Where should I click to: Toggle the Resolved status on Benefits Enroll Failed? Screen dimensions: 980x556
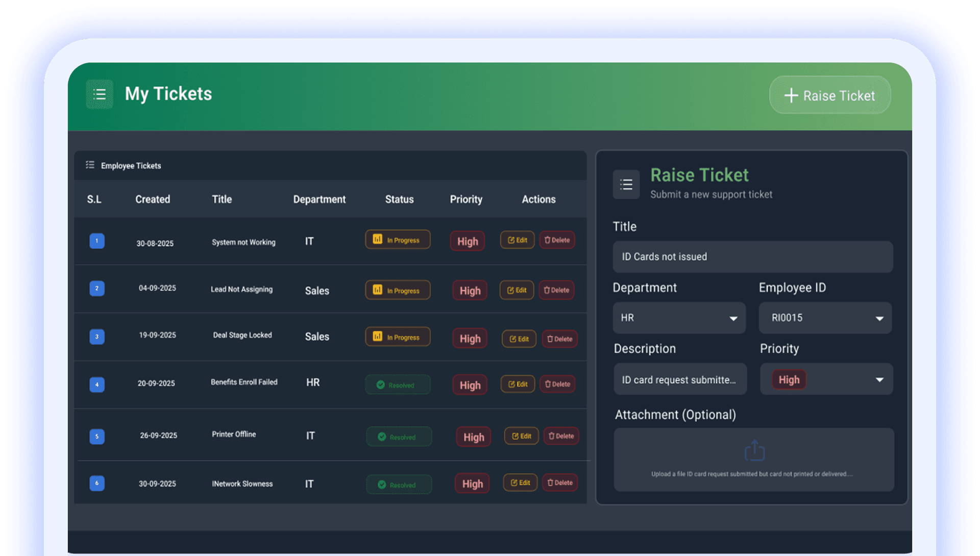pyautogui.click(x=398, y=384)
